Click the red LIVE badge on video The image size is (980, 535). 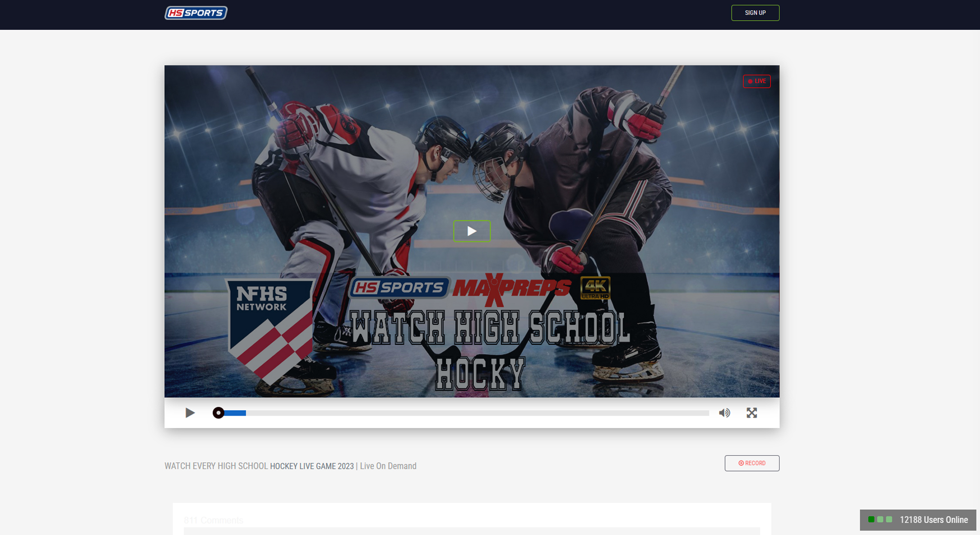coord(756,81)
